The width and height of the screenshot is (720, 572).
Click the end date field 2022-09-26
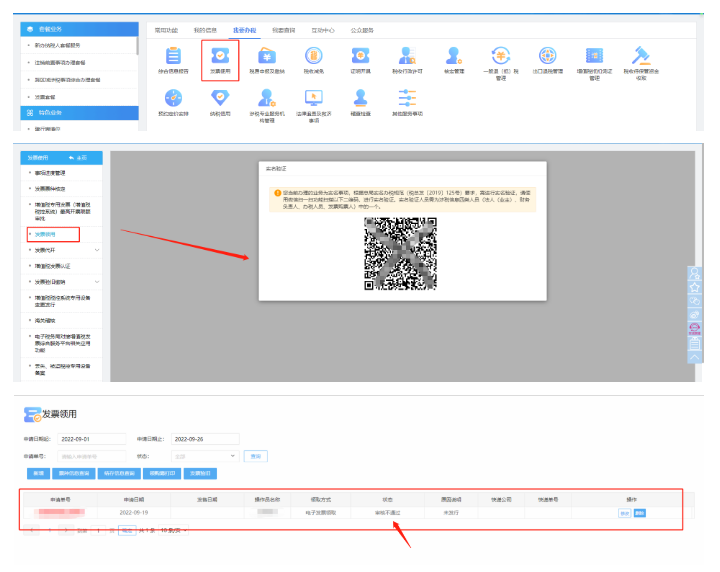pos(205,439)
